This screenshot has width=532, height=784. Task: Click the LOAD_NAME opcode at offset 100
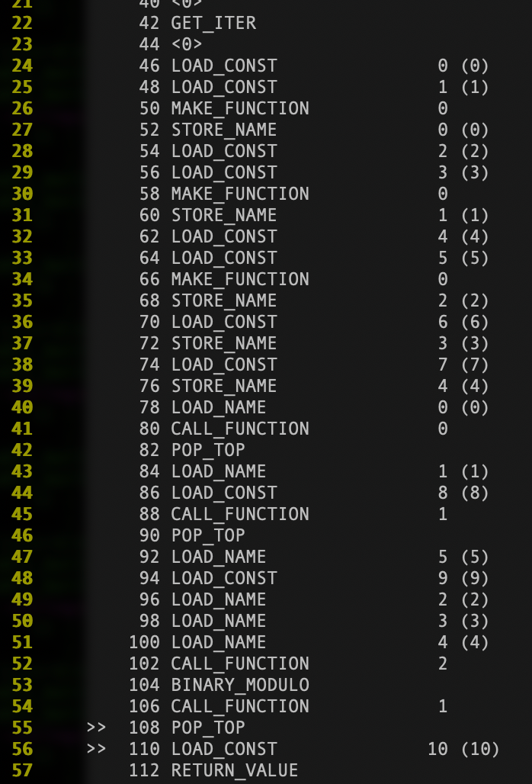click(219, 642)
